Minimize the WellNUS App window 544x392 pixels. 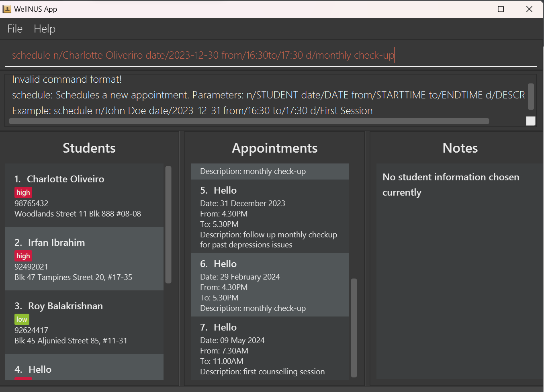click(473, 9)
